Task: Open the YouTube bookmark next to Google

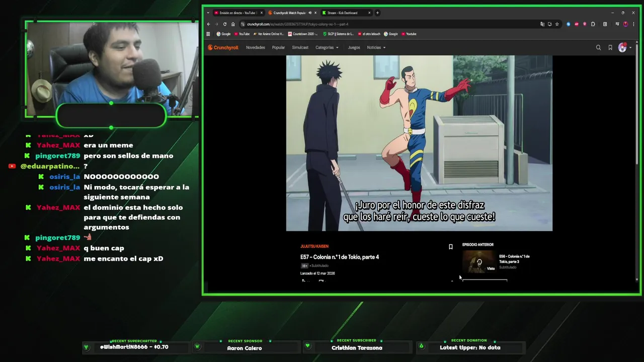Action: click(x=242, y=34)
